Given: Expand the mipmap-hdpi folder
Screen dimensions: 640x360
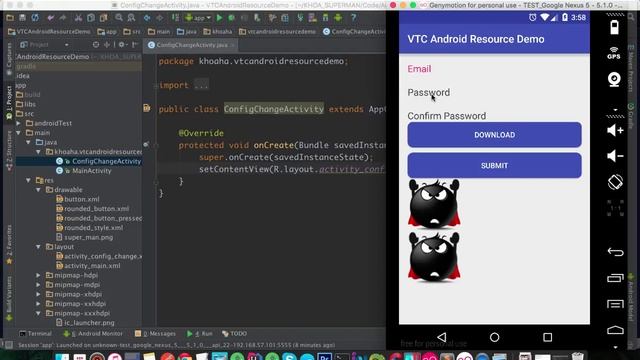Looking at the screenshot, I should click(x=38, y=276).
